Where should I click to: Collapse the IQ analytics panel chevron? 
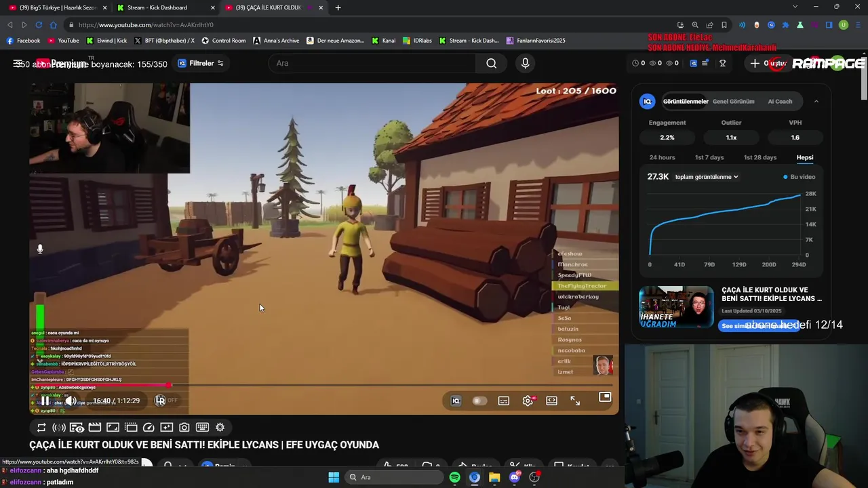pyautogui.click(x=816, y=101)
